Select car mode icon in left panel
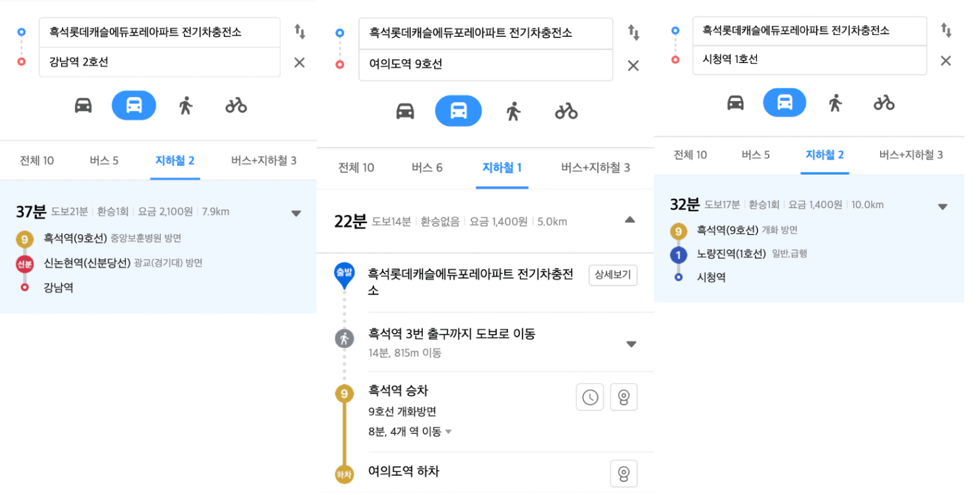The image size is (980, 495). [x=83, y=105]
